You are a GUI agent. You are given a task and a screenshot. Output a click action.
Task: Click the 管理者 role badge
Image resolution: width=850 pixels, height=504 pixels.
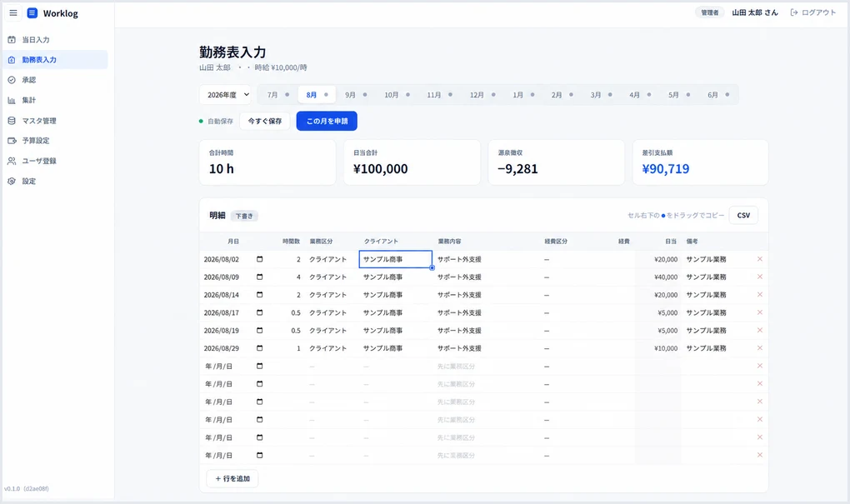709,12
